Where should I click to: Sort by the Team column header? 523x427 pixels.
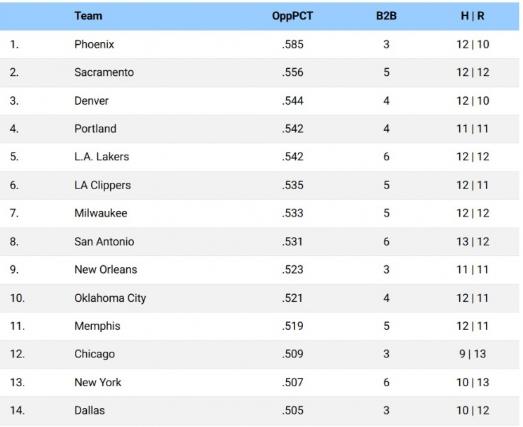pyautogui.click(x=88, y=16)
